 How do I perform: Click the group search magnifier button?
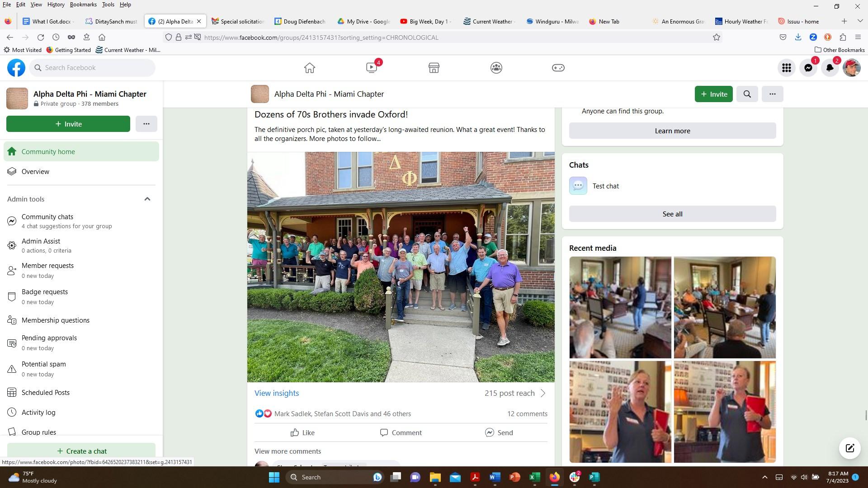[x=747, y=94]
